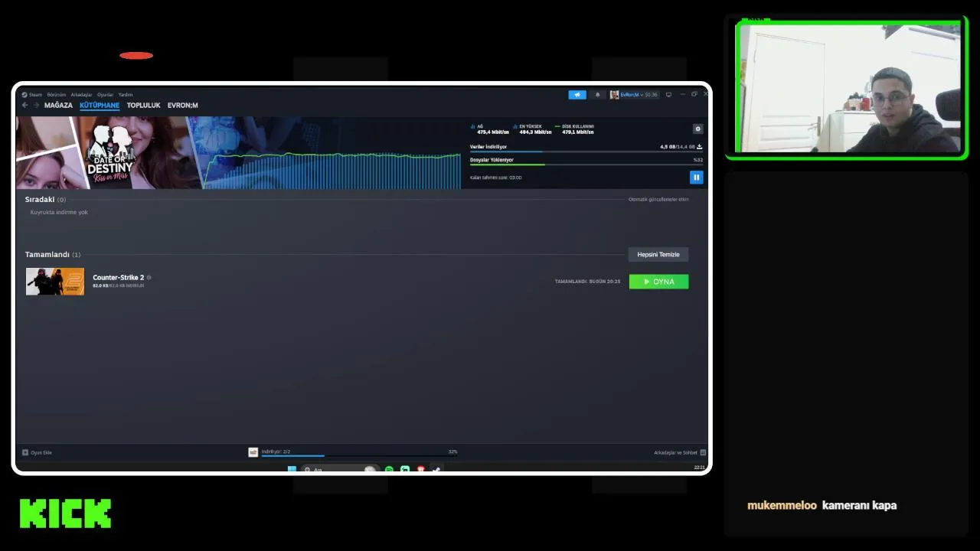Click the Steam logo icon in title bar
This screenshot has height=551, width=980.
pos(24,95)
